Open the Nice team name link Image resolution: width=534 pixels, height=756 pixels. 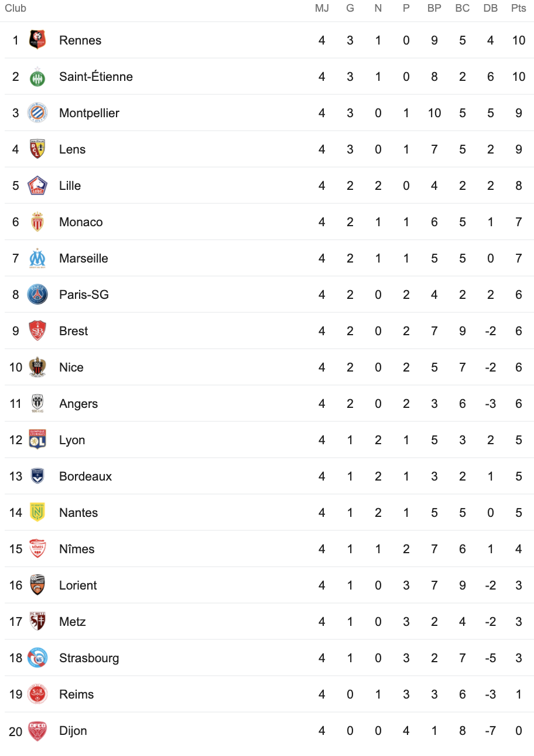[x=71, y=367]
